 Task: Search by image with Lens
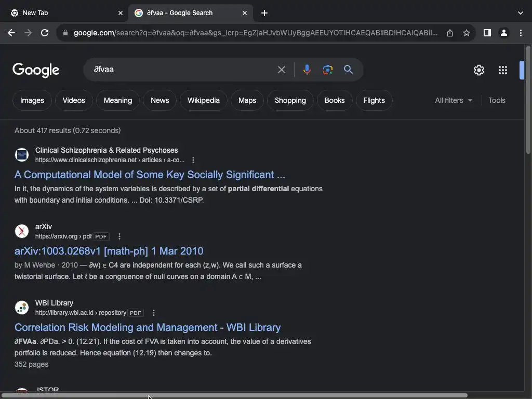coord(327,70)
